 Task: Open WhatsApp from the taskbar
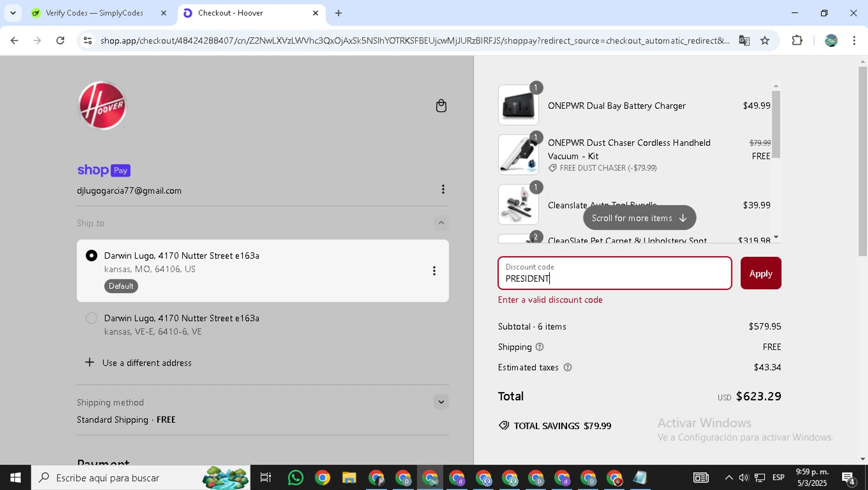(296, 478)
